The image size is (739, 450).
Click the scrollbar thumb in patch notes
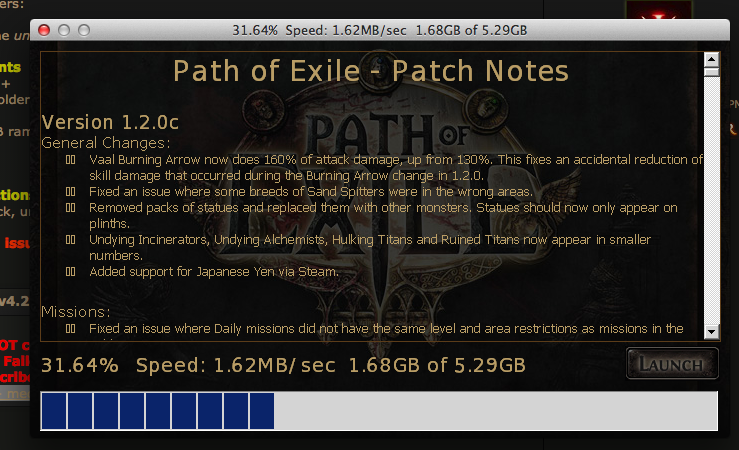pyautogui.click(x=712, y=72)
